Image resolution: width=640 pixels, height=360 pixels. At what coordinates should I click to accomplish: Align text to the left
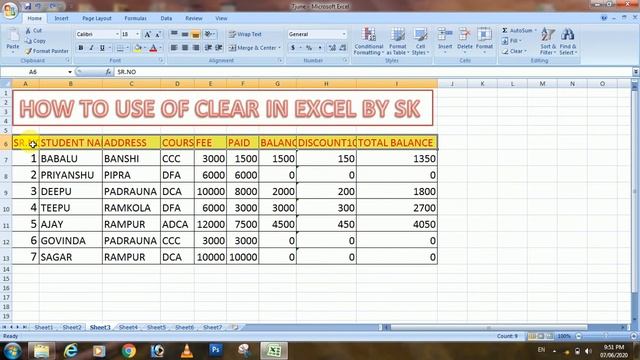(x=174, y=48)
